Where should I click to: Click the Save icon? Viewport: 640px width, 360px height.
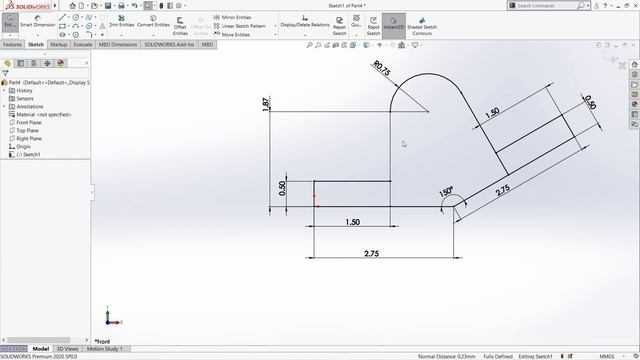(108, 6)
